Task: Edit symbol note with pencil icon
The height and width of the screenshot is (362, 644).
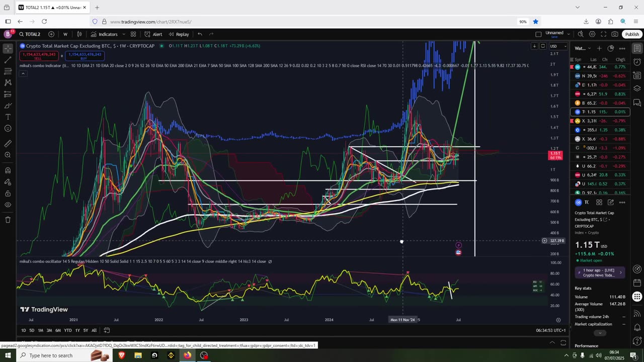Action: click(x=611, y=202)
